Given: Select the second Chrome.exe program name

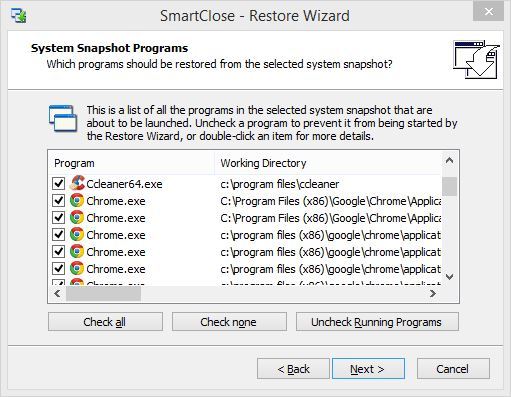Looking at the screenshot, I should coord(116,218).
